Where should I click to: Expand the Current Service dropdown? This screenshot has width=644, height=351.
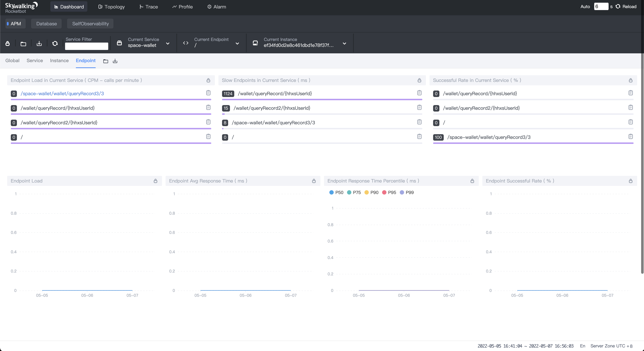click(168, 43)
